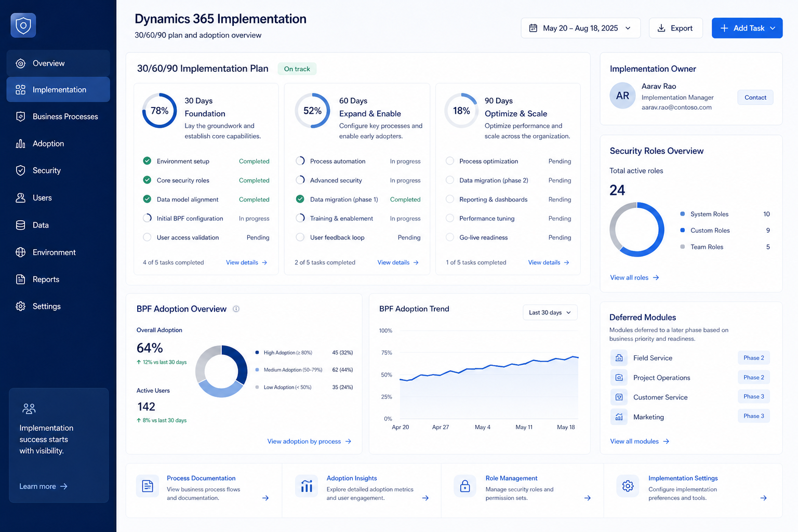Click the Adoption Insights chart icon
The height and width of the screenshot is (532, 798).
tap(307, 486)
